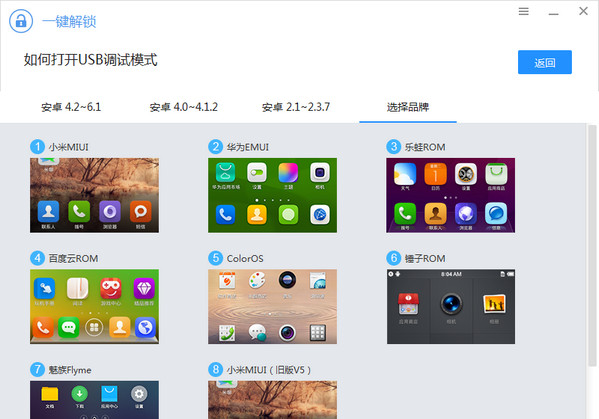Choose the ColorOS brand thumbnail

272,307
